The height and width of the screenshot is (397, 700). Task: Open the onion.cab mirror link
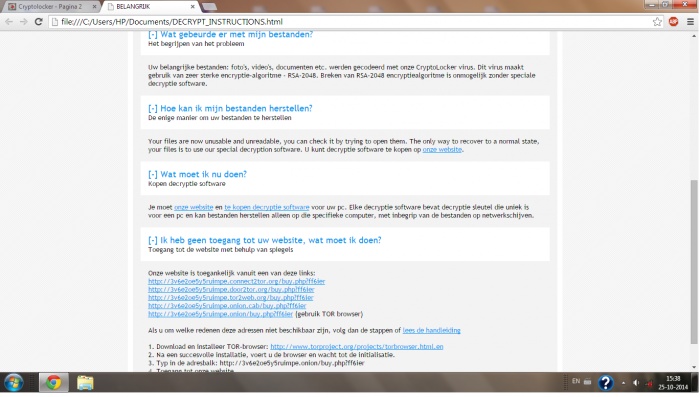coord(227,306)
